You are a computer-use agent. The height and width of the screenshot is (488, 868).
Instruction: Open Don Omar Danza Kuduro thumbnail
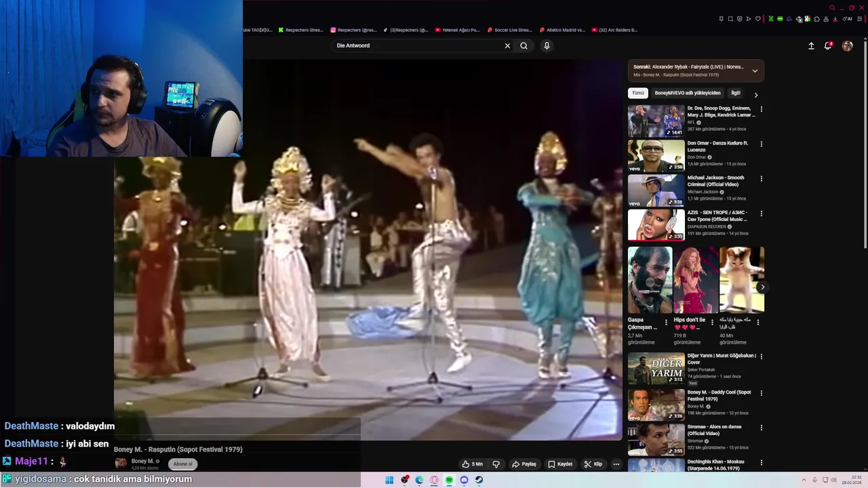(656, 156)
